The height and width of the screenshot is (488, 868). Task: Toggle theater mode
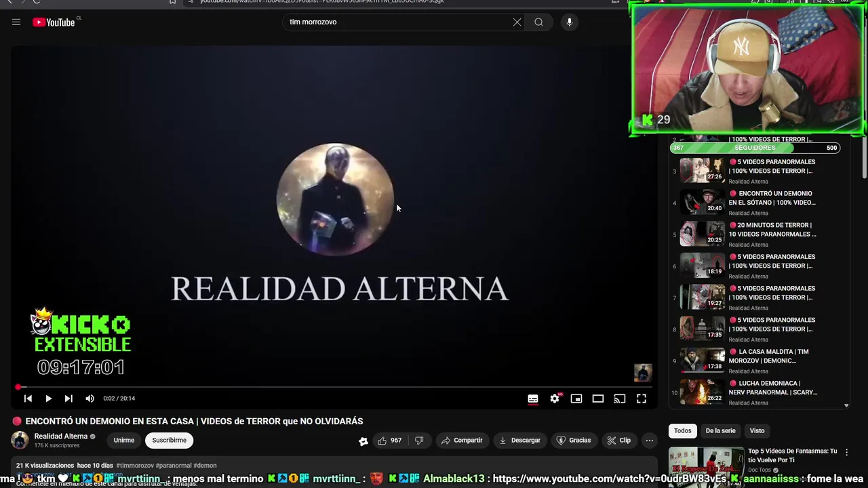[598, 399]
